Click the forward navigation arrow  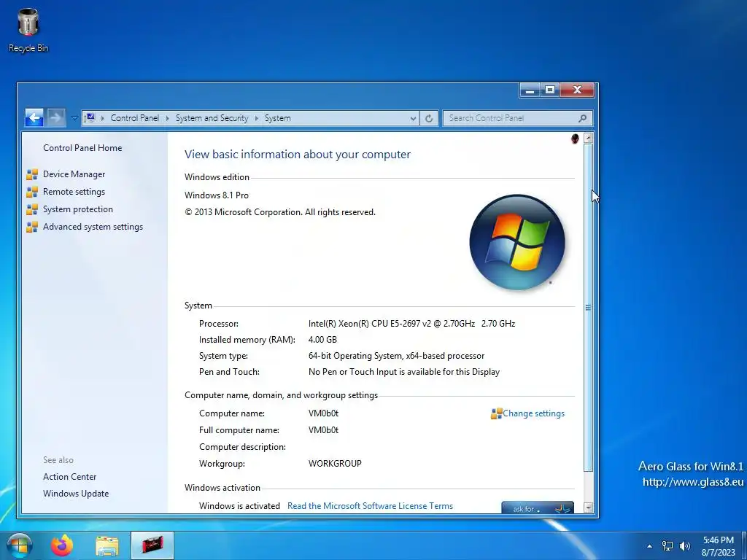coord(55,117)
